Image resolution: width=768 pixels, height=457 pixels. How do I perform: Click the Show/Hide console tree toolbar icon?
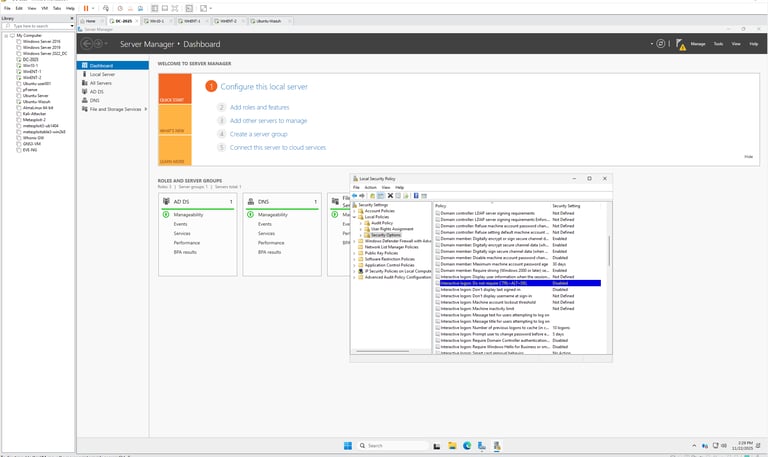tap(381, 195)
